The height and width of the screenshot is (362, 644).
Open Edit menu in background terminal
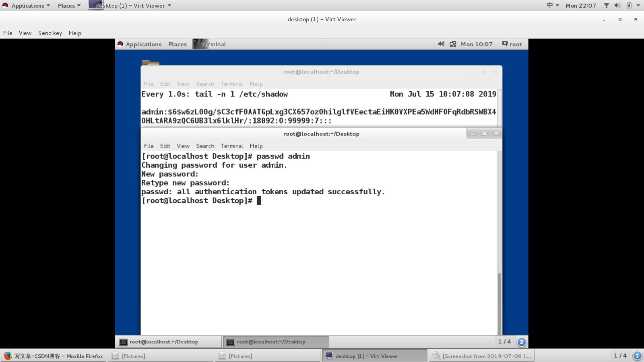pos(165,84)
